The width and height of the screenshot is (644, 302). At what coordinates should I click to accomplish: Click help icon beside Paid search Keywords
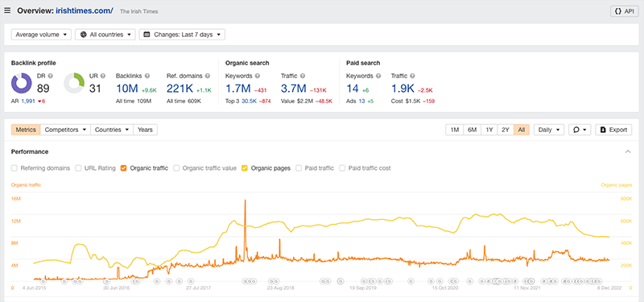(x=378, y=76)
